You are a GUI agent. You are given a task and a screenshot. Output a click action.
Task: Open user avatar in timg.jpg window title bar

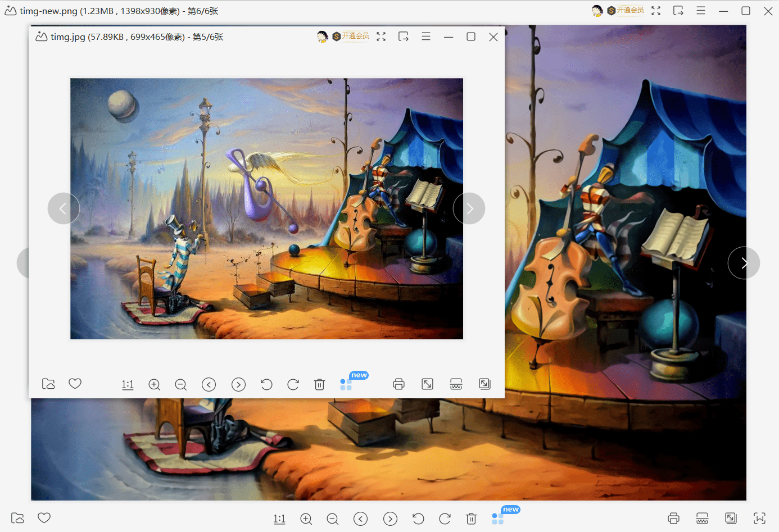tap(323, 37)
